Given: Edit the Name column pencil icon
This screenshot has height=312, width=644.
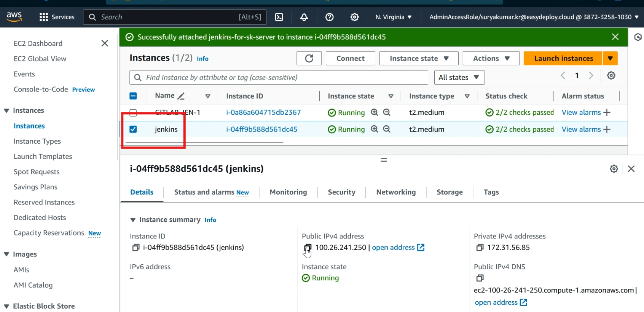Looking at the screenshot, I should point(181,96).
